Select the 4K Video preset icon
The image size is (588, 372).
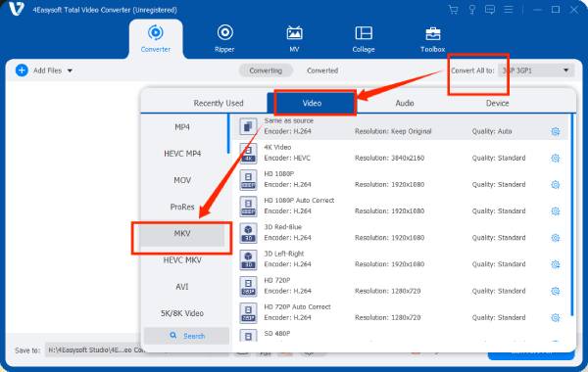point(248,154)
